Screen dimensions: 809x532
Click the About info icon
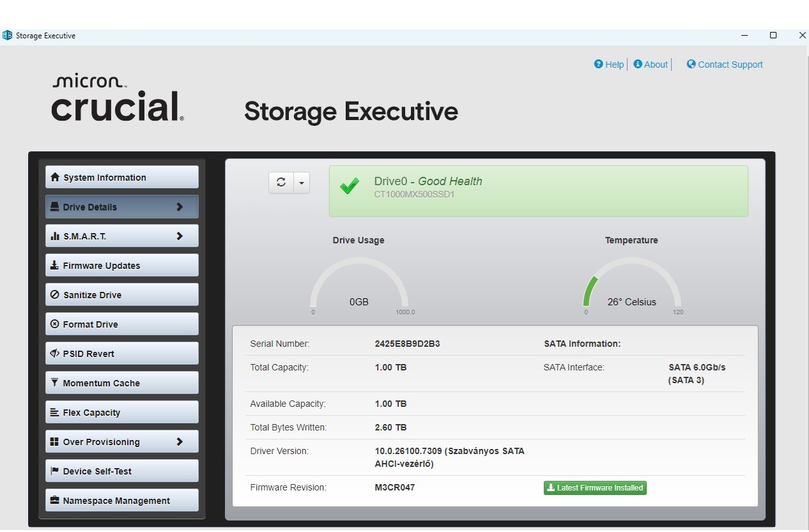pos(638,64)
